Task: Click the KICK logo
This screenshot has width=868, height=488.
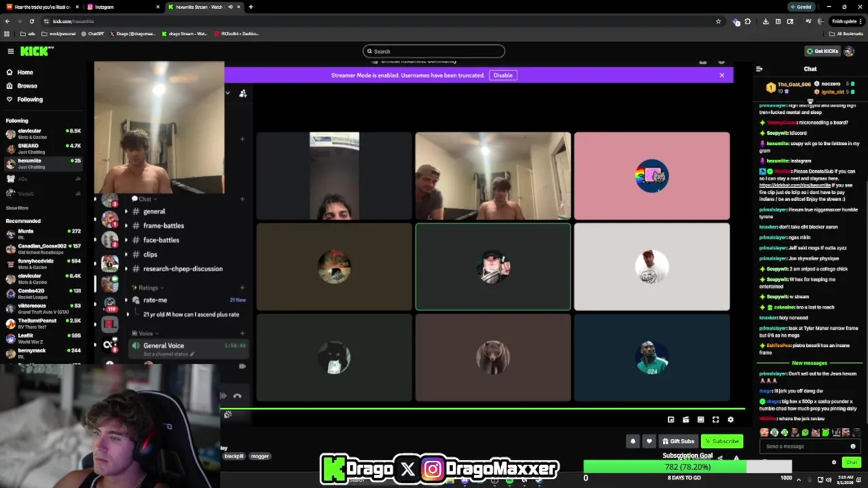Action: coord(37,52)
